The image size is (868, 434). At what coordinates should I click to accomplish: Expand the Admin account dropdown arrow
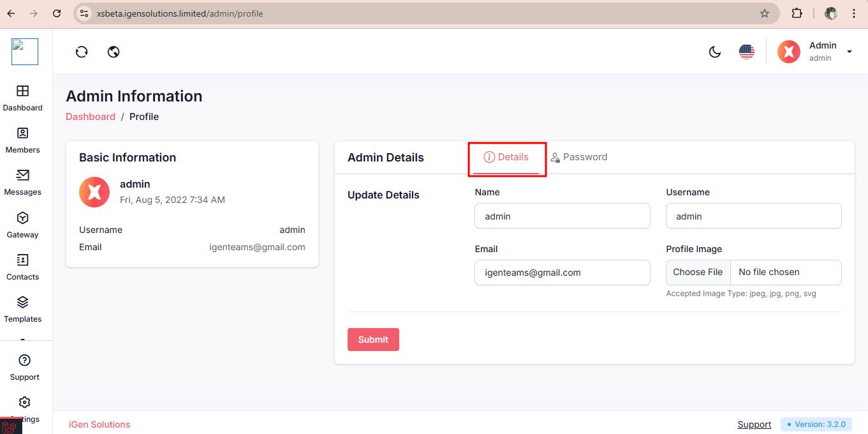coord(849,52)
